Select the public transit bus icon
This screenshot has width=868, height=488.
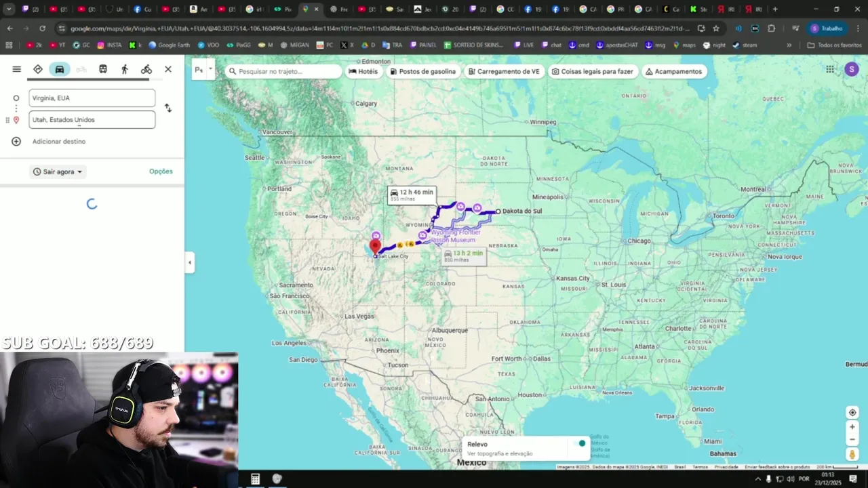[103, 69]
